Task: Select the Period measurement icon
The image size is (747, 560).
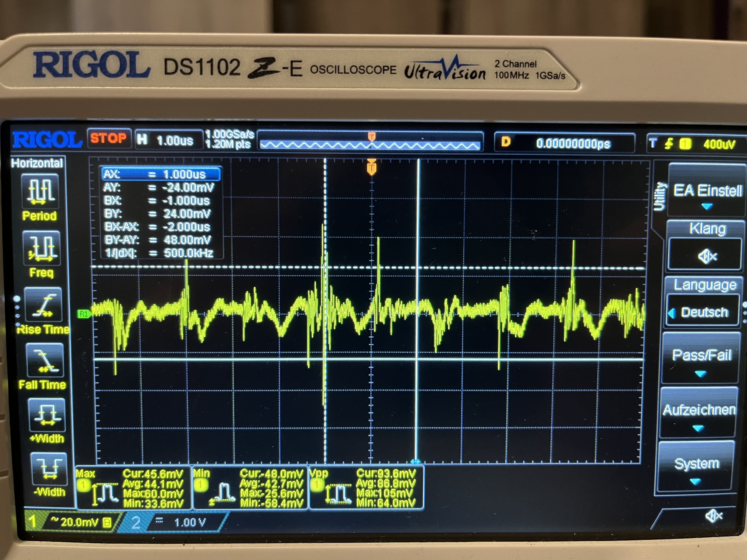Action: (40, 191)
